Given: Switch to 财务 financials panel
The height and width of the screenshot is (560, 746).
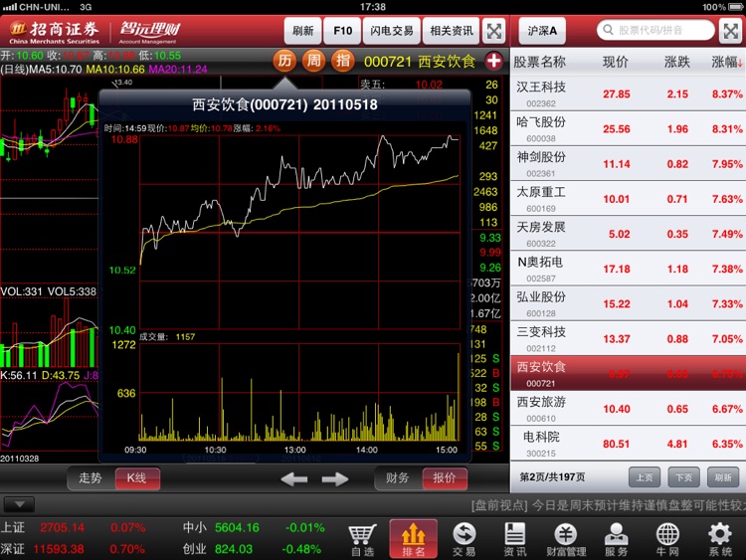Looking at the screenshot, I should [397, 477].
